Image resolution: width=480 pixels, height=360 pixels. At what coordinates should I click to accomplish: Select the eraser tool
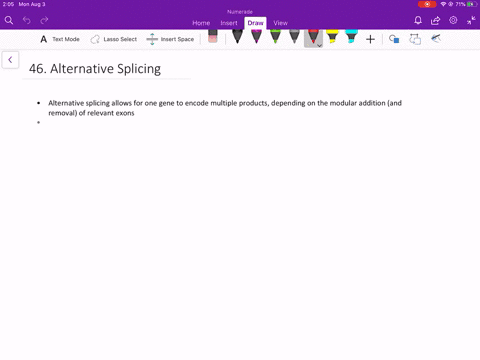pos(213,36)
